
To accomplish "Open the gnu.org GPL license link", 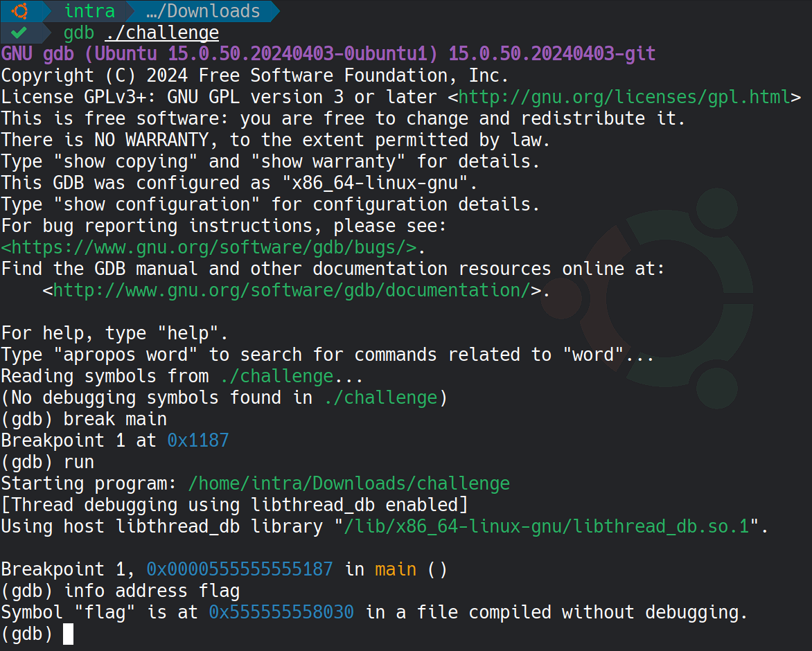I will click(x=624, y=97).
